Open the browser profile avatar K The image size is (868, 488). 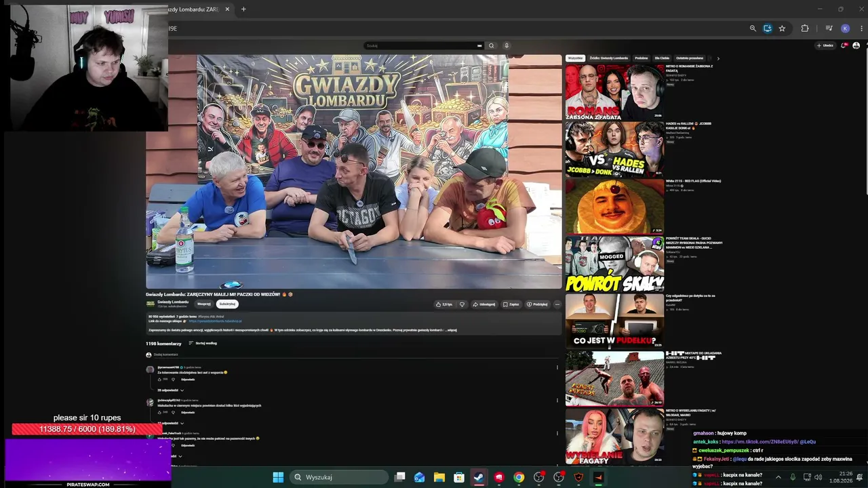(845, 28)
